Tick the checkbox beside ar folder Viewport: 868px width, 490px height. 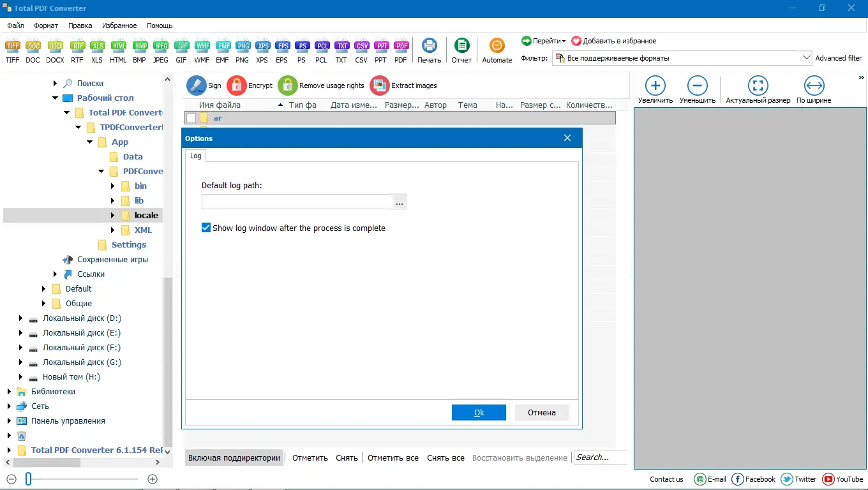coord(191,118)
